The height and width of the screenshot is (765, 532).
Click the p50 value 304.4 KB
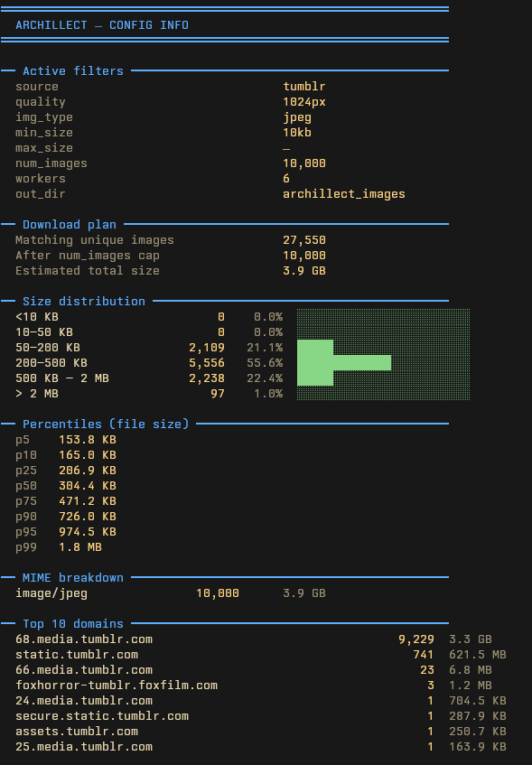pos(88,485)
